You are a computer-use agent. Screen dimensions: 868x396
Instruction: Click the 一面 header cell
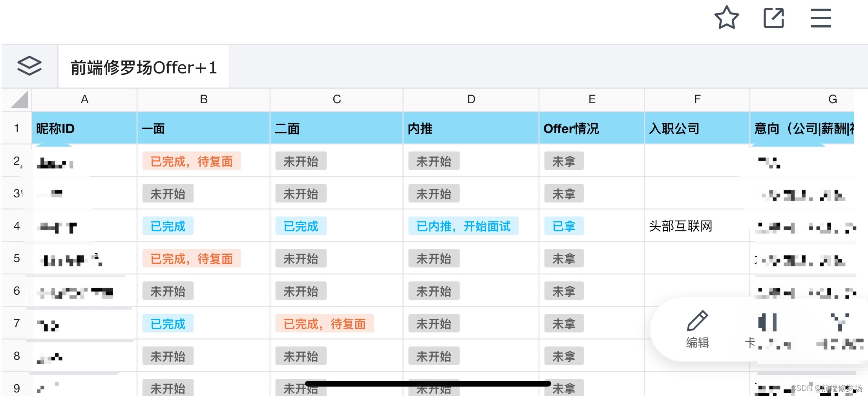203,128
